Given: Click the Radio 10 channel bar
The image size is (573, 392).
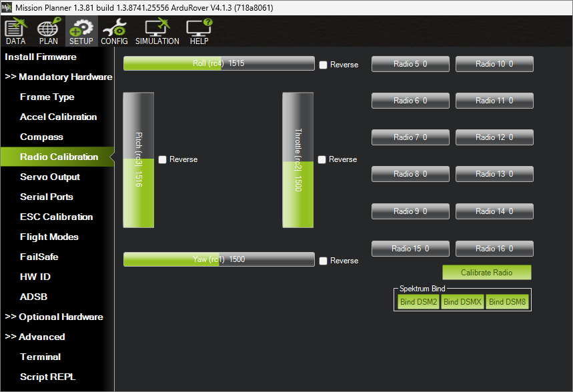Looking at the screenshot, I should (494, 64).
